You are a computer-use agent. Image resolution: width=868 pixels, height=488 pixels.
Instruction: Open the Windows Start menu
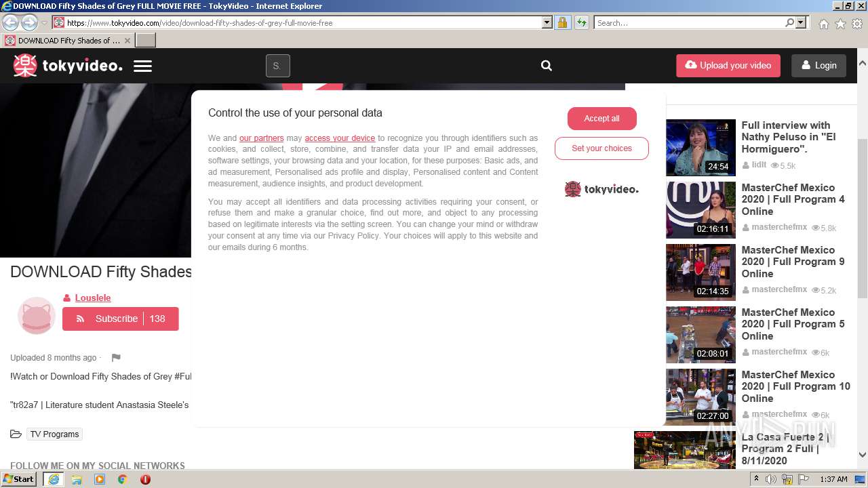point(19,479)
